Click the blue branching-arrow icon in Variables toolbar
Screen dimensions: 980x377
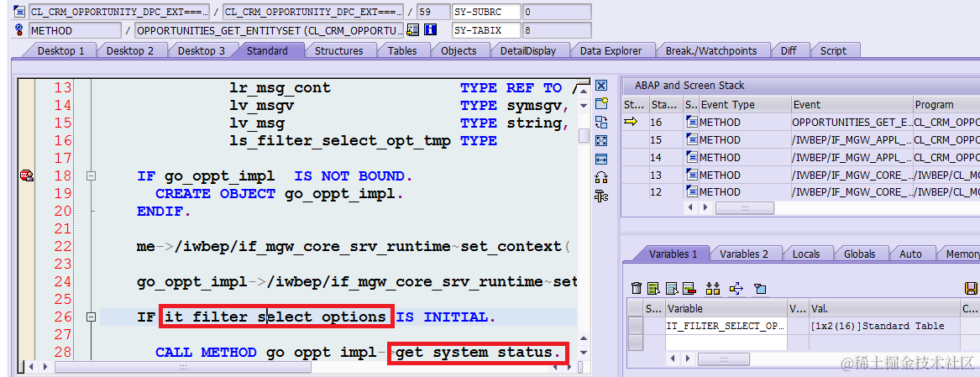point(736,288)
